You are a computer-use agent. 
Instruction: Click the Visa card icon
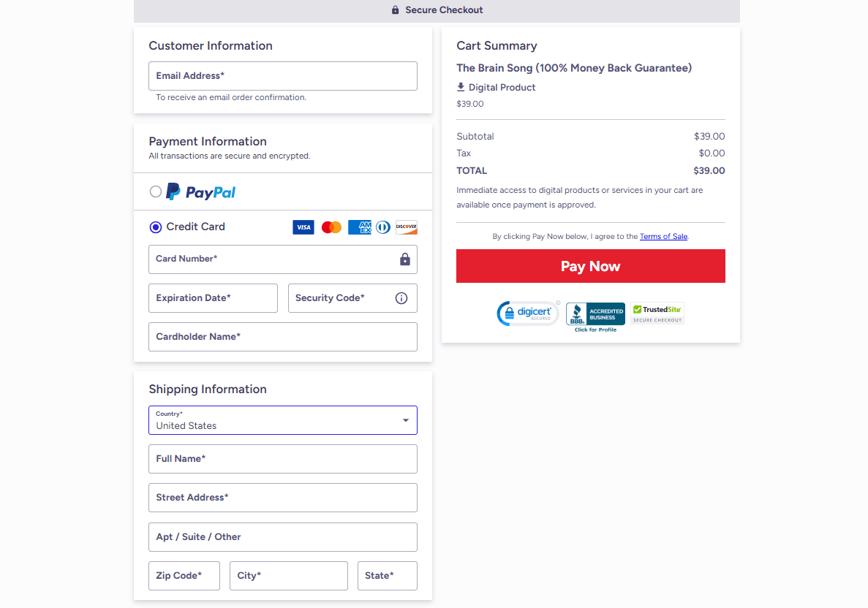click(x=303, y=227)
